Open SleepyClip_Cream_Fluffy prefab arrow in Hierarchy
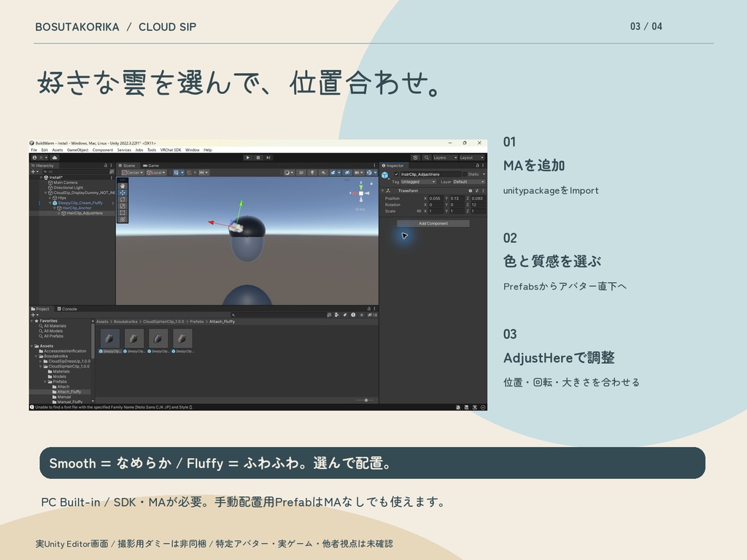 pyautogui.click(x=113, y=203)
